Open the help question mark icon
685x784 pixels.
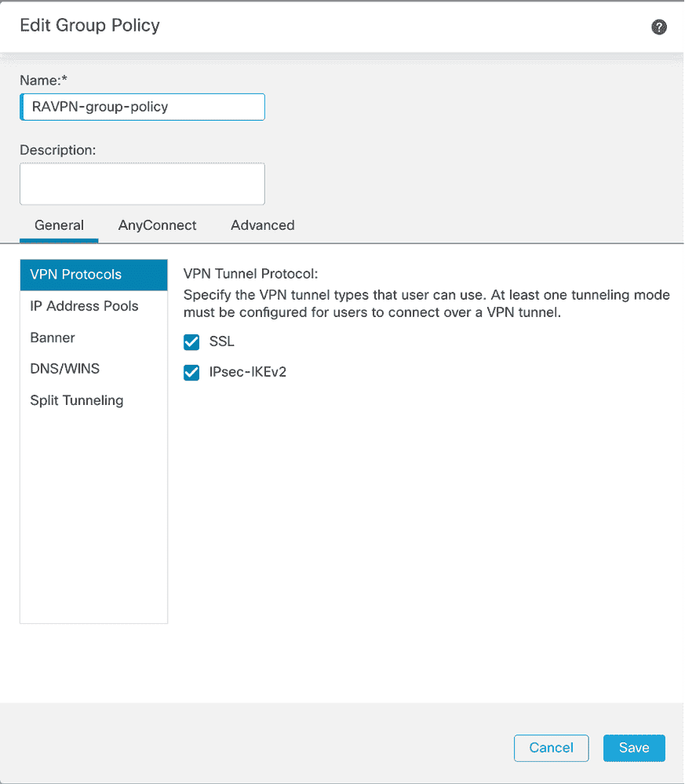[658, 27]
